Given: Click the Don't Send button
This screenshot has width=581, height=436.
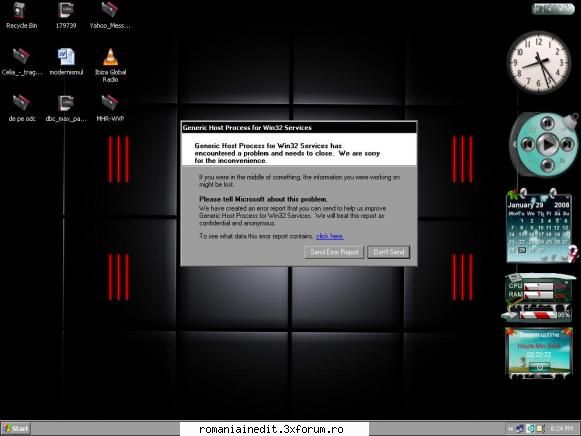Looking at the screenshot, I should [388, 252].
